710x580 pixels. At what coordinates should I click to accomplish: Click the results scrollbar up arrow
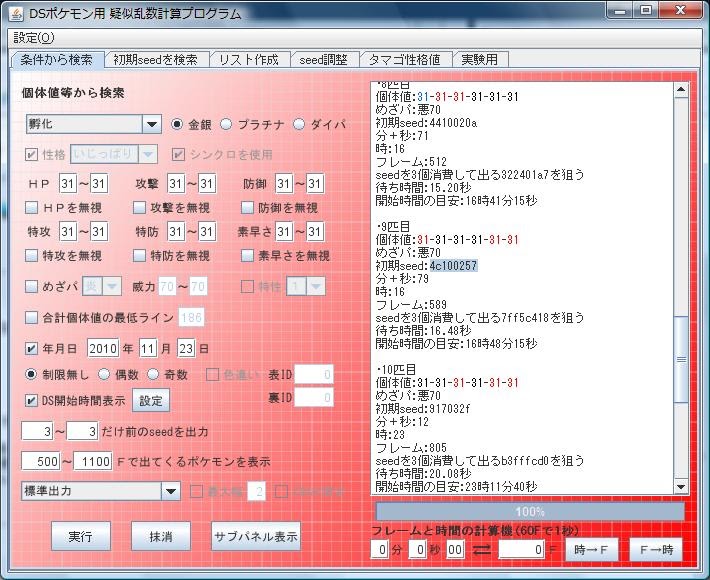(681, 90)
